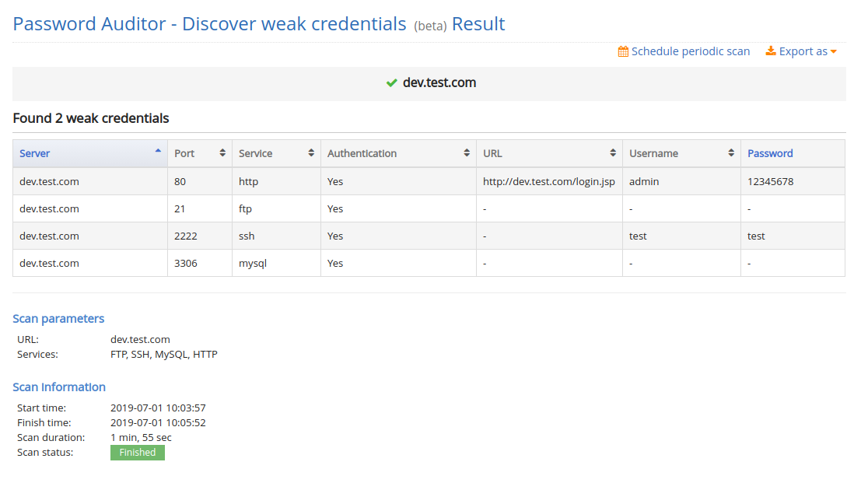Image resolution: width=868 pixels, height=483 pixels.
Task: Click the Scan parameters heading
Action: point(58,319)
